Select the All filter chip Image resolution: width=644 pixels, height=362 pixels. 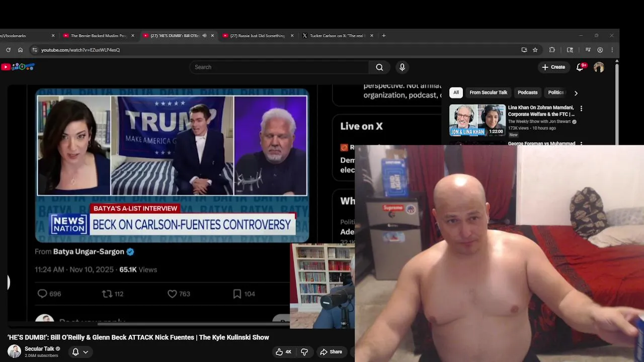456,93
